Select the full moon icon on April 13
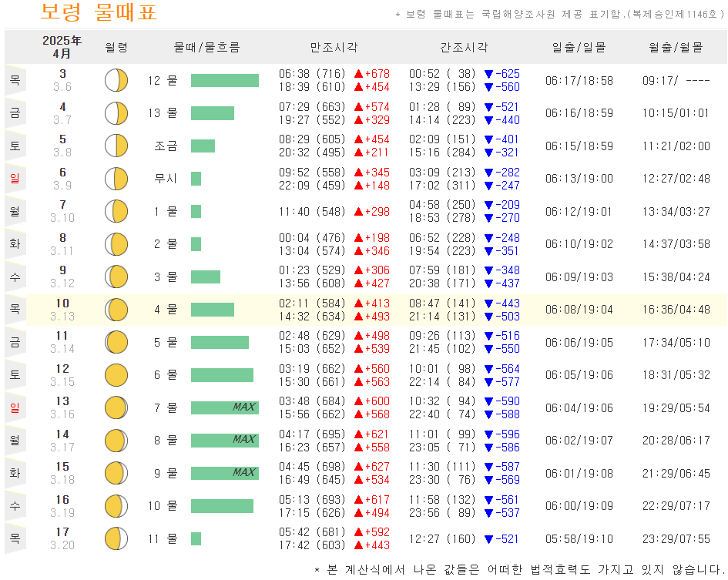The width and height of the screenshot is (728, 580). [x=116, y=407]
